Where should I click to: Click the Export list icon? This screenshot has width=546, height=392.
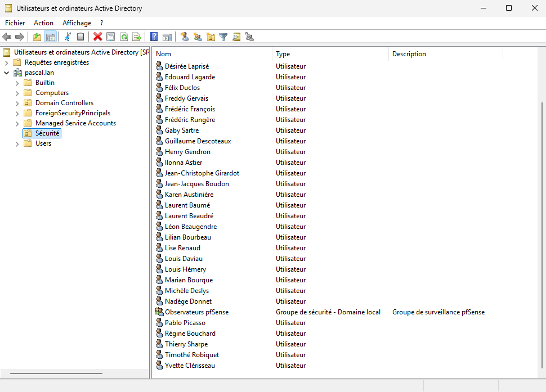click(137, 37)
